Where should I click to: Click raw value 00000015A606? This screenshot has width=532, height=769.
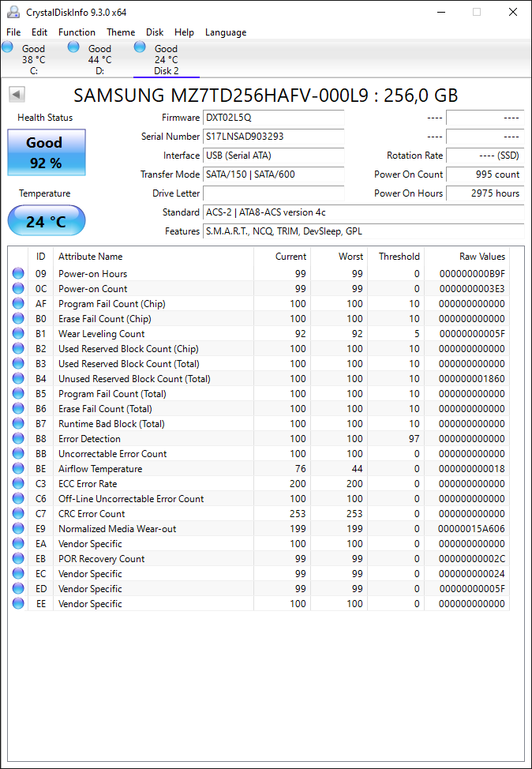point(472,529)
